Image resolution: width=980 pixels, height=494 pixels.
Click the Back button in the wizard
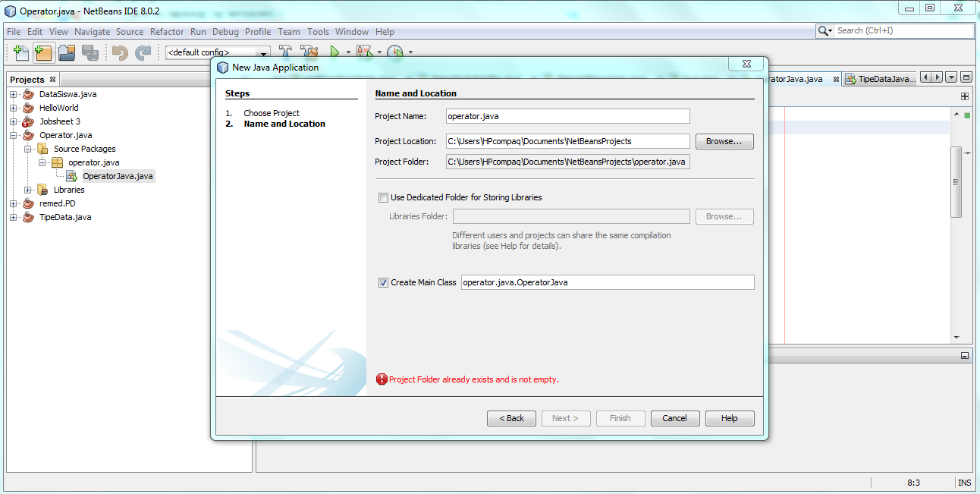click(511, 418)
